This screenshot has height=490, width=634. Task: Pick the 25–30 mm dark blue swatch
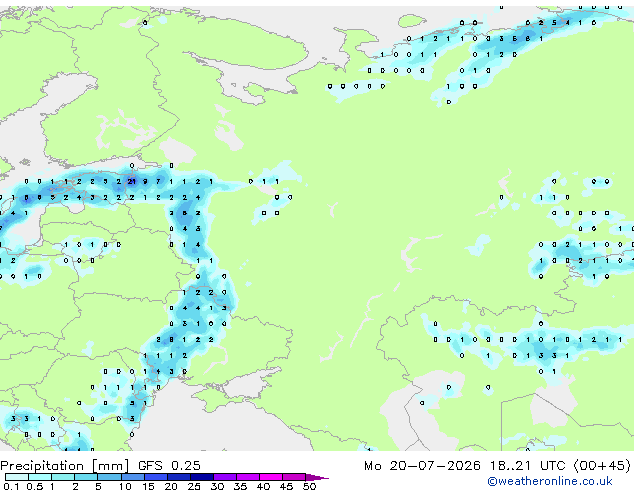coord(201,477)
